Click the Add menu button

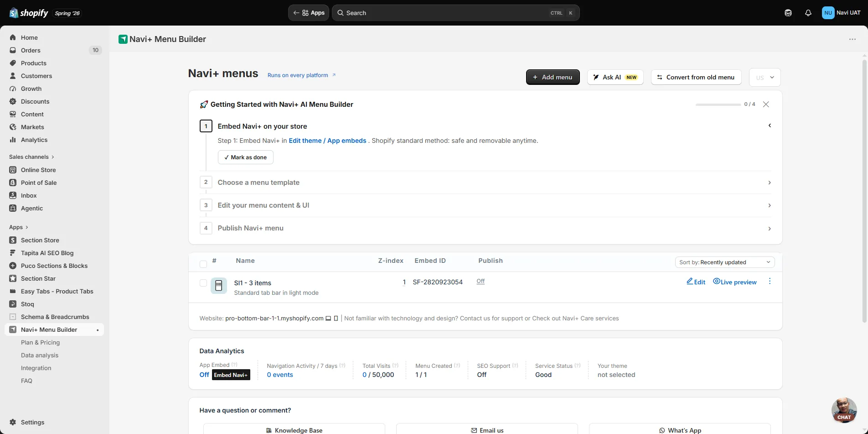553,77
